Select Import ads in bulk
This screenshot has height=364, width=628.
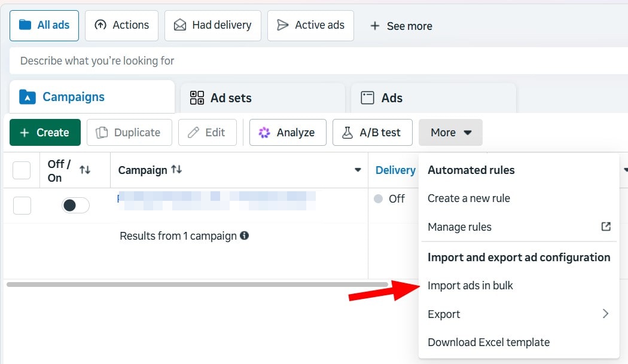click(470, 286)
